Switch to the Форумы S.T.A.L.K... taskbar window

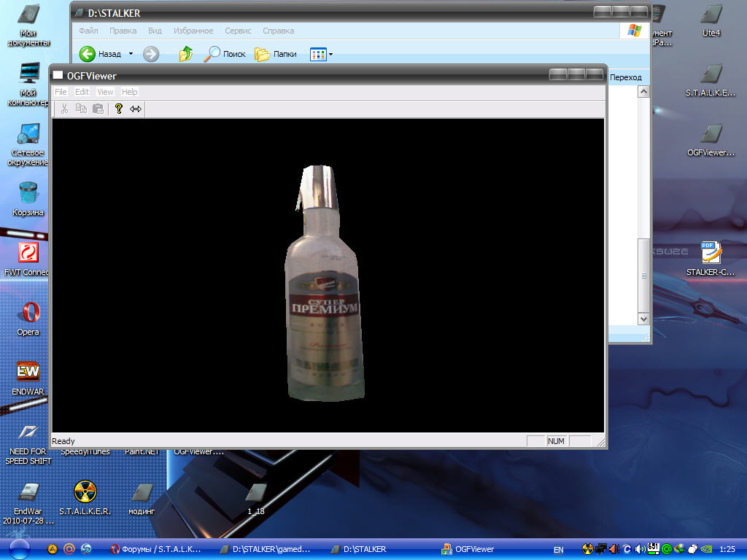[155, 549]
